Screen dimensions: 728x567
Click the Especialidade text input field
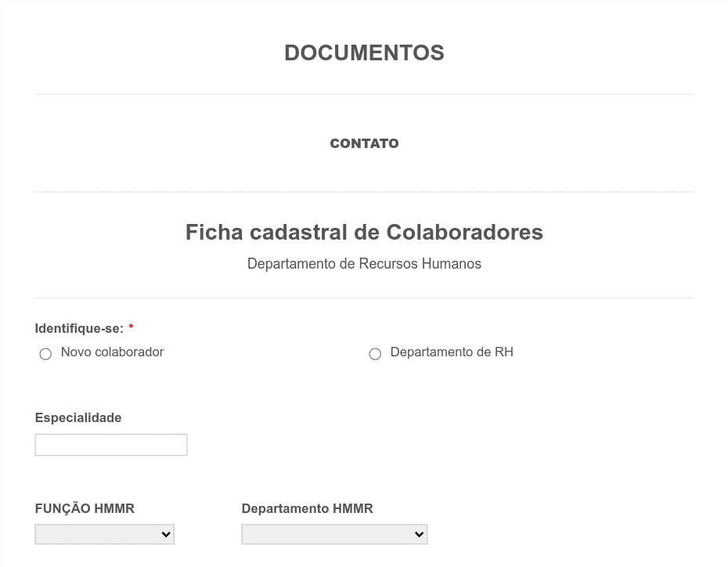[111, 445]
